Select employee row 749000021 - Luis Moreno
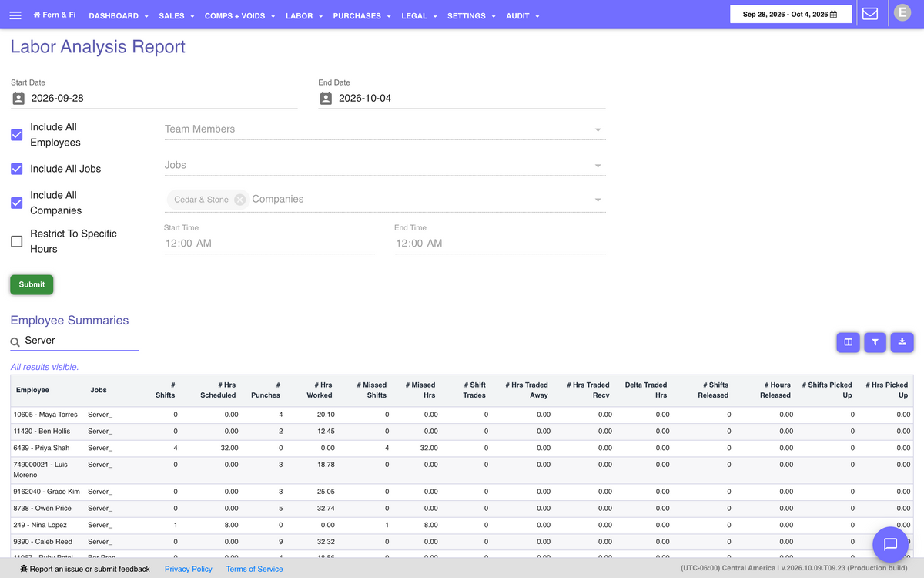This screenshot has height=578, width=924. click(x=462, y=470)
